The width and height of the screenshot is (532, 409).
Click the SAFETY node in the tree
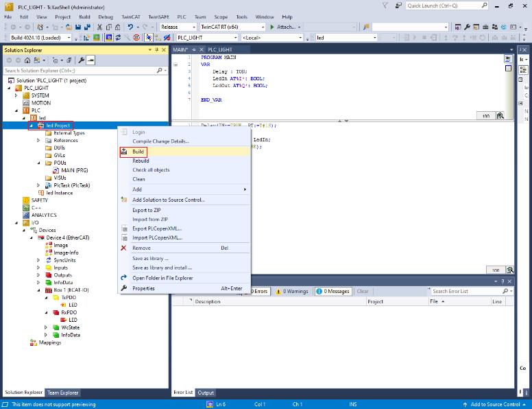(40, 200)
